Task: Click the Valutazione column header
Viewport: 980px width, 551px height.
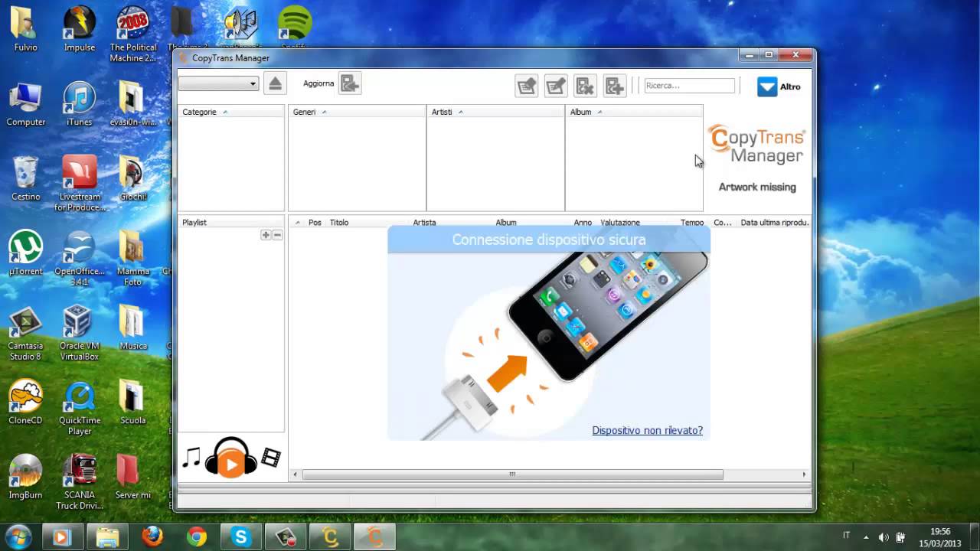Action: pyautogui.click(x=620, y=223)
